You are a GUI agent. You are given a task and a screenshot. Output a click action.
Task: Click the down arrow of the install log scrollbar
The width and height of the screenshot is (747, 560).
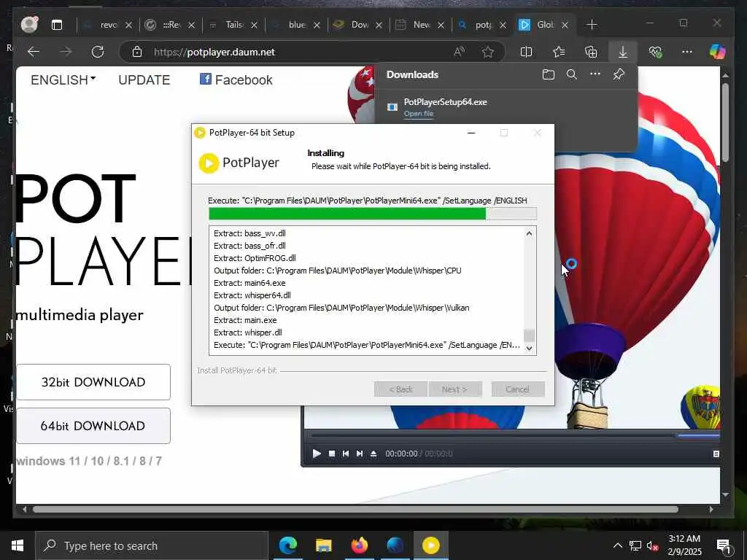(530, 348)
